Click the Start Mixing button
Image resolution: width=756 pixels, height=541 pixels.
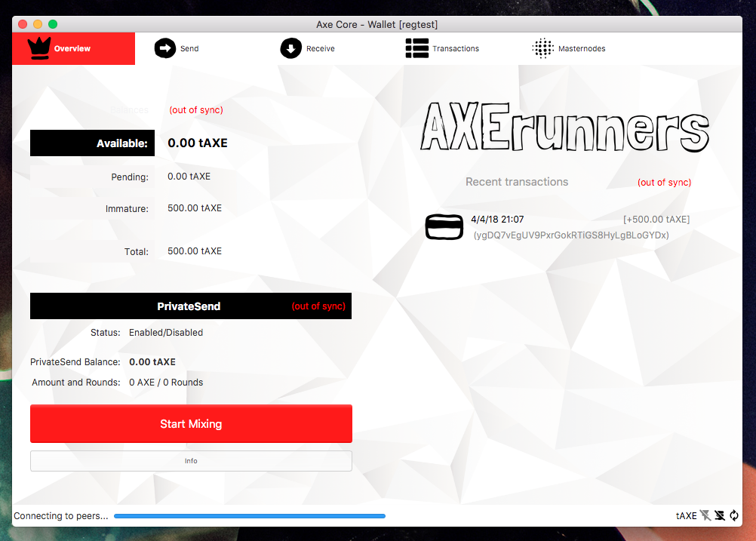coord(191,424)
